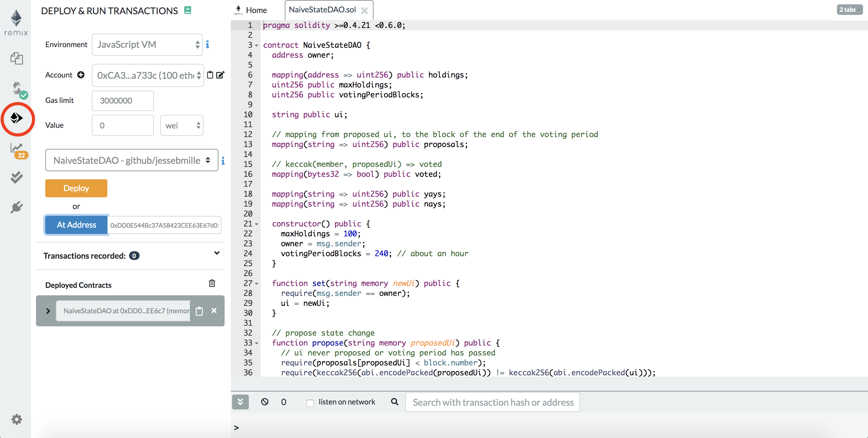Toggle terminal panel with double-chevron button
Image resolution: width=868 pixels, height=438 pixels.
(x=240, y=402)
